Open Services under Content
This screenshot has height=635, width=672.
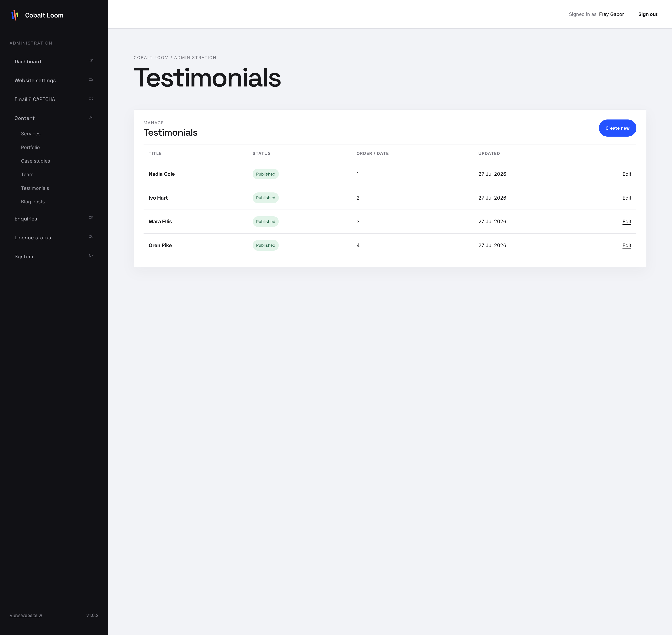[x=30, y=134]
